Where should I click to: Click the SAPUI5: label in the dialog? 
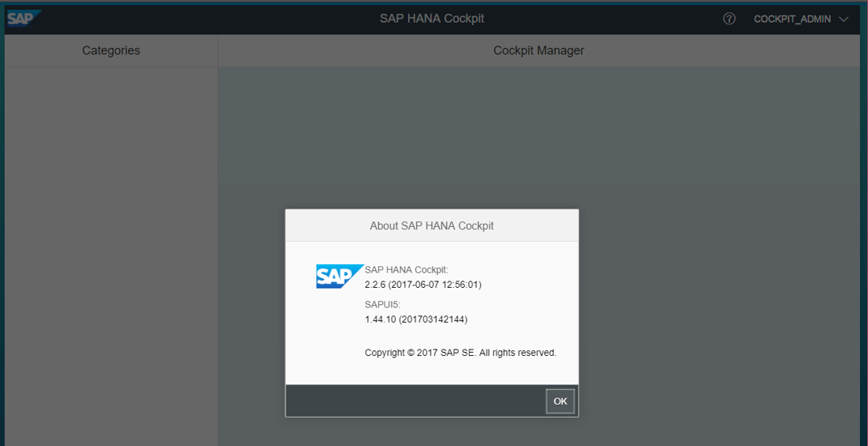[383, 304]
